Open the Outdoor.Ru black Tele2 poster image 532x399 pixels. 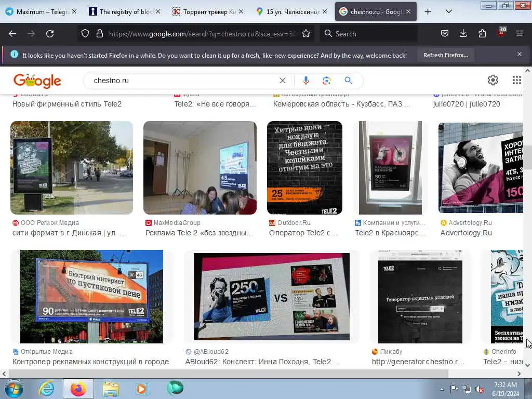pos(304,168)
